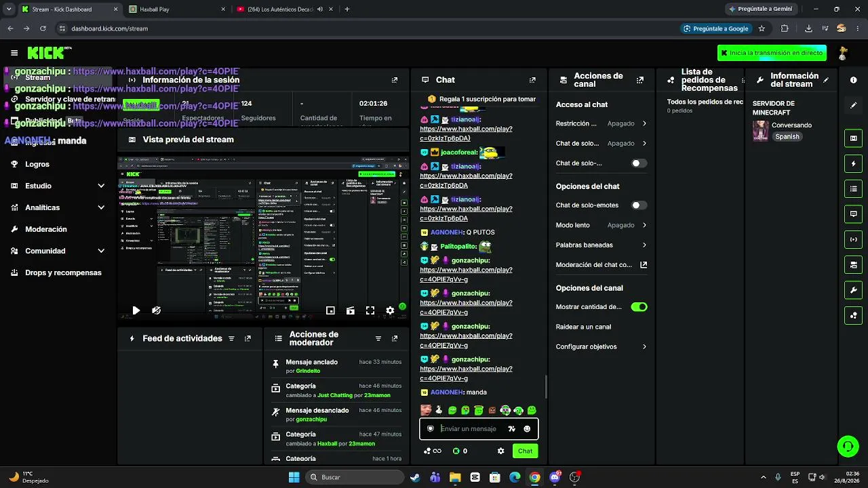Open Grindeito's profile in moderator actions
Image resolution: width=868 pixels, height=488 pixels.
coord(308,371)
